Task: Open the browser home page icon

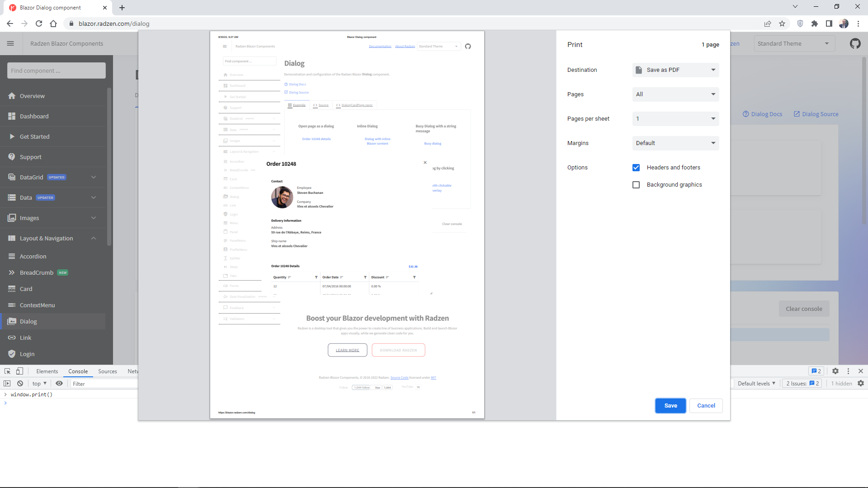Action: tap(53, 23)
